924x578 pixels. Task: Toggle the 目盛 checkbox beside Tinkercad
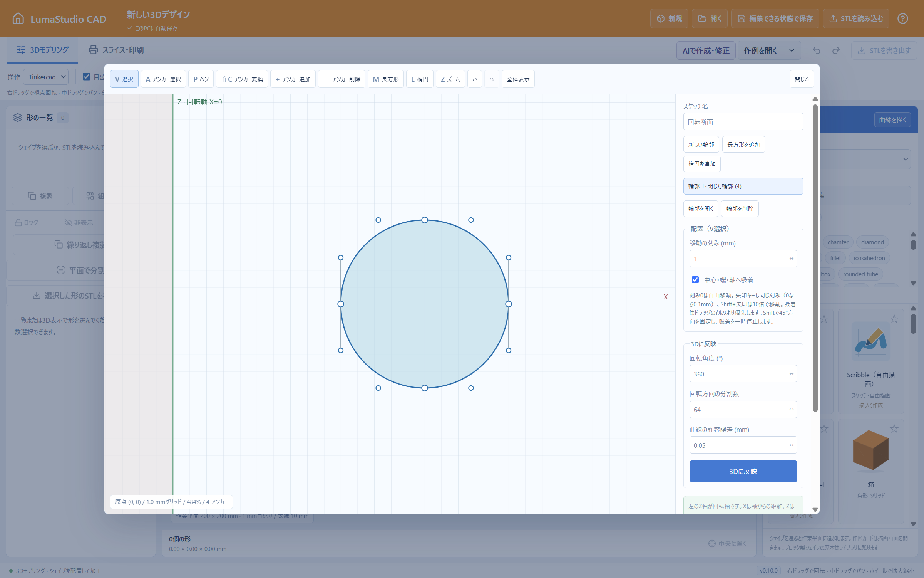[87, 77]
